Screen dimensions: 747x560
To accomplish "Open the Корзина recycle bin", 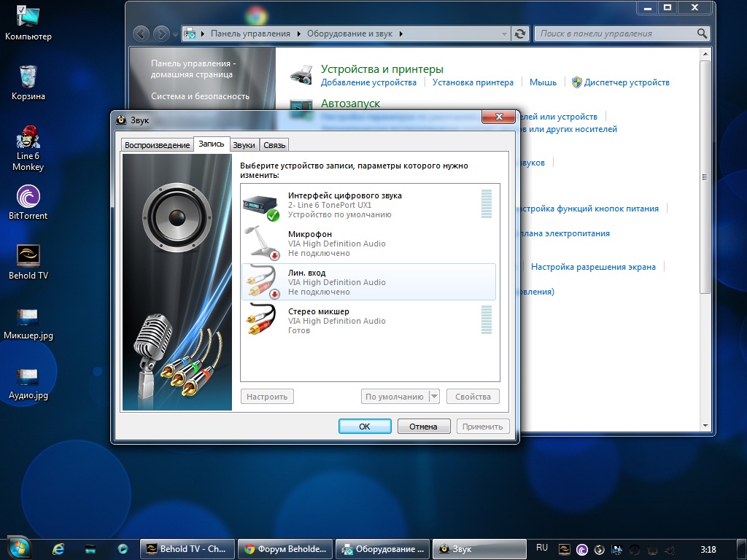I will [x=28, y=82].
